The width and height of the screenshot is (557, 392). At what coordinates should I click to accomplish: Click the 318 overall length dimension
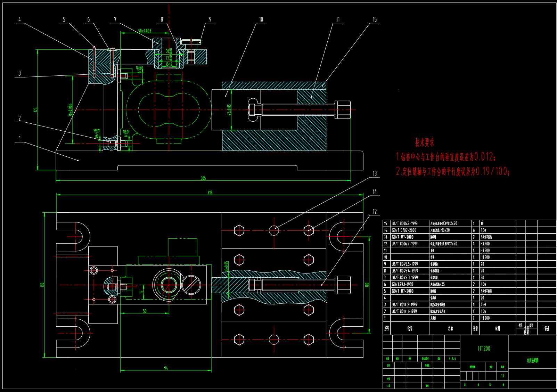click(x=210, y=192)
